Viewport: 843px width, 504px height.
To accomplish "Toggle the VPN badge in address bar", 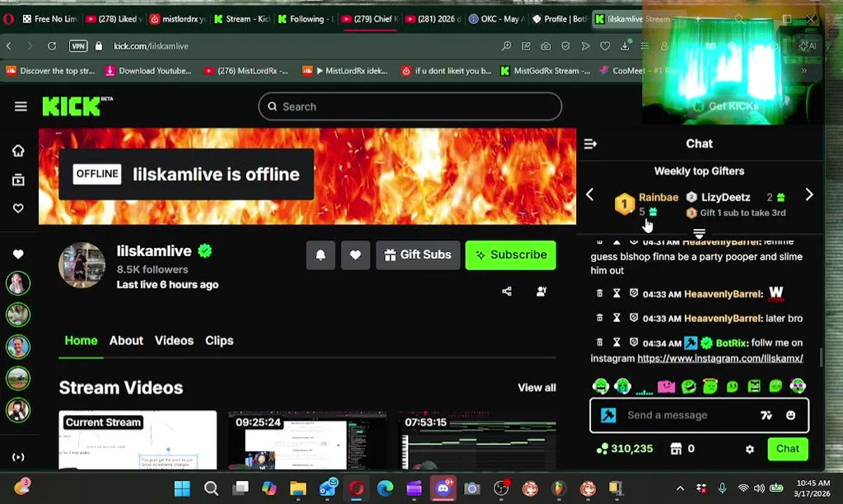I will pyautogui.click(x=78, y=46).
